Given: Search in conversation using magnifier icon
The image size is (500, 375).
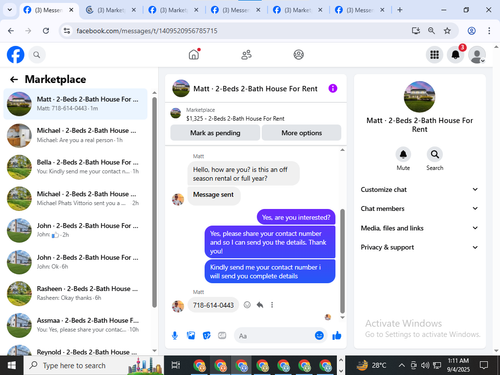Looking at the screenshot, I should click(x=435, y=154).
